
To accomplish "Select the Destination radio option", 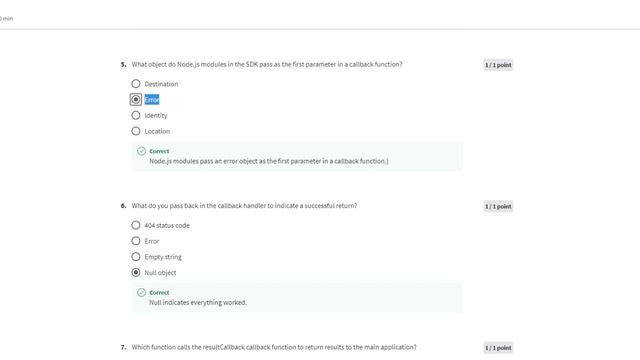I will coord(136,84).
